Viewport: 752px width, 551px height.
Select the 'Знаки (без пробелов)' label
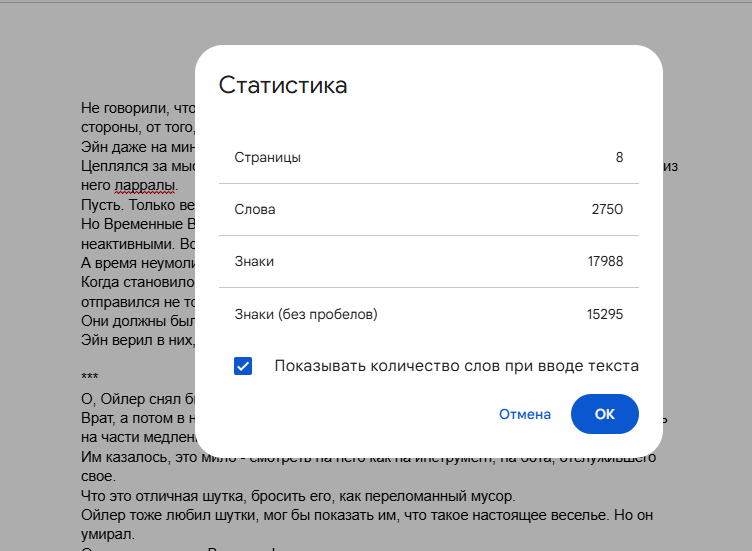pos(306,314)
